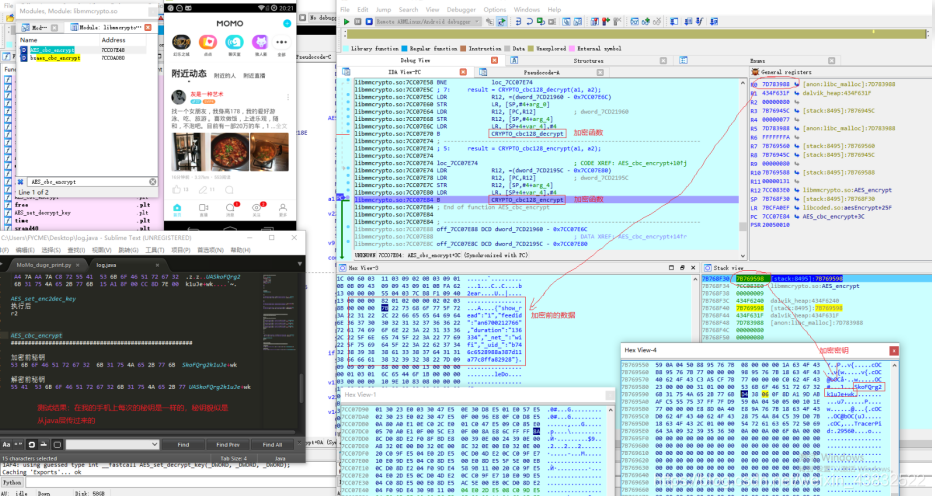Click the post options dots beside the MOMO username
Viewport: 935px width, 499px height.
pyautogui.click(x=288, y=97)
